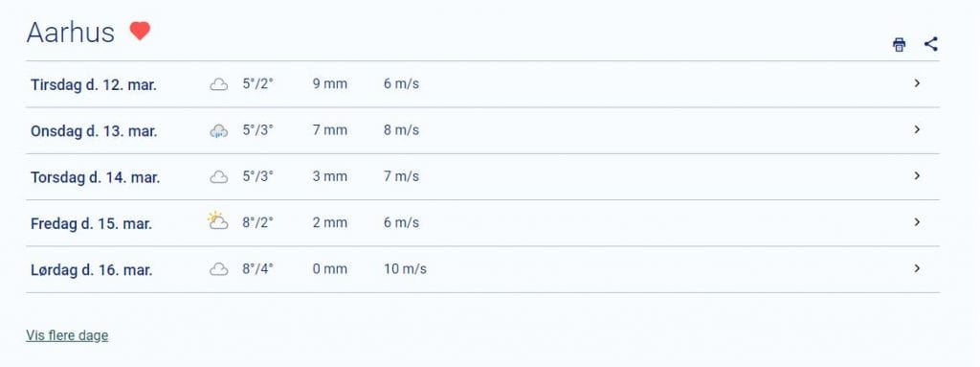Click the rain cloud icon for Onsdag
980x367 pixels.
click(218, 131)
